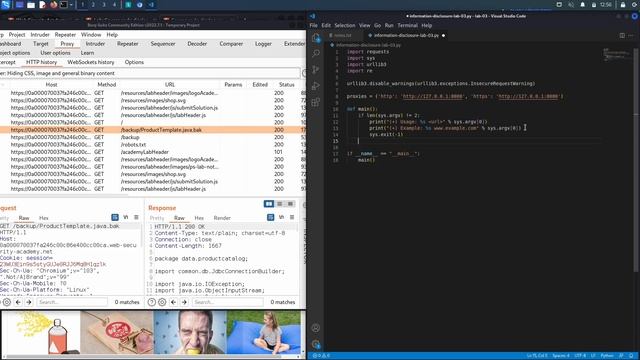Launch Firefox from the top panel
Image resolution: width=640 pixels, height=360 pixels.
tap(53, 5)
